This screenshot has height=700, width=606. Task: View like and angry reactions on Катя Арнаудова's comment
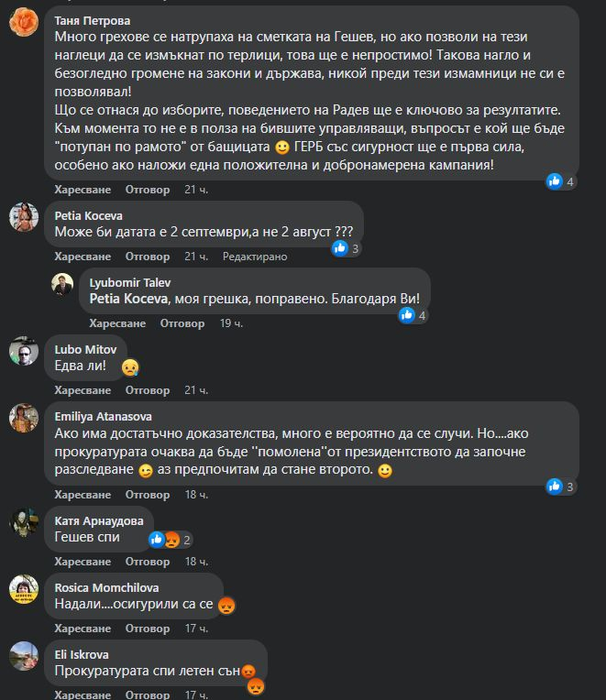171,540
